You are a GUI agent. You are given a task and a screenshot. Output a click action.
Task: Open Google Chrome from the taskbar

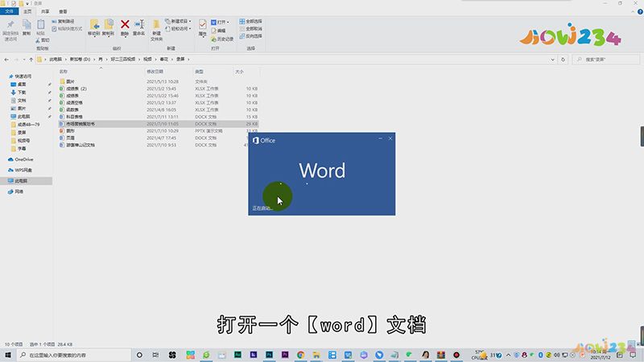[300, 355]
